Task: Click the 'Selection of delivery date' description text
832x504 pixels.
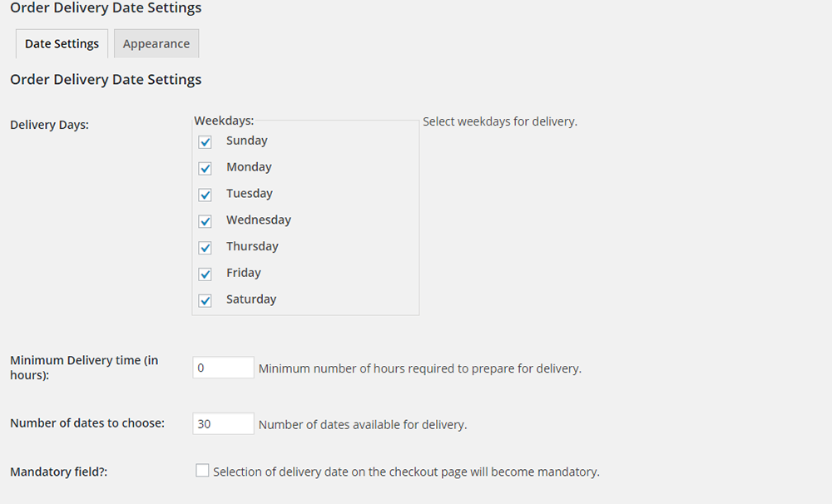Action: pos(406,472)
